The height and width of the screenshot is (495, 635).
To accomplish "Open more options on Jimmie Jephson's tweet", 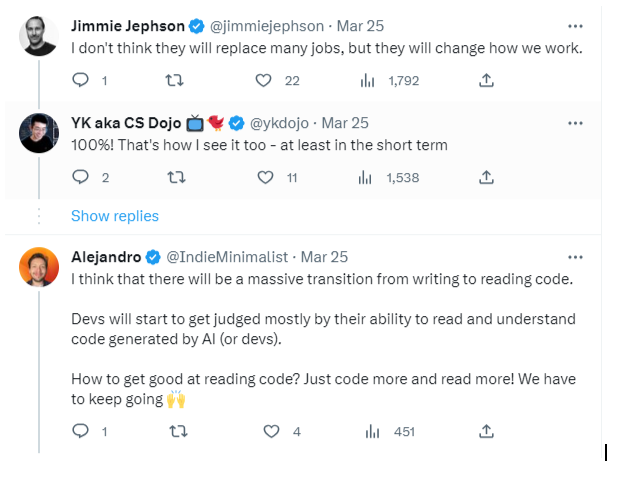I will 575,26.
